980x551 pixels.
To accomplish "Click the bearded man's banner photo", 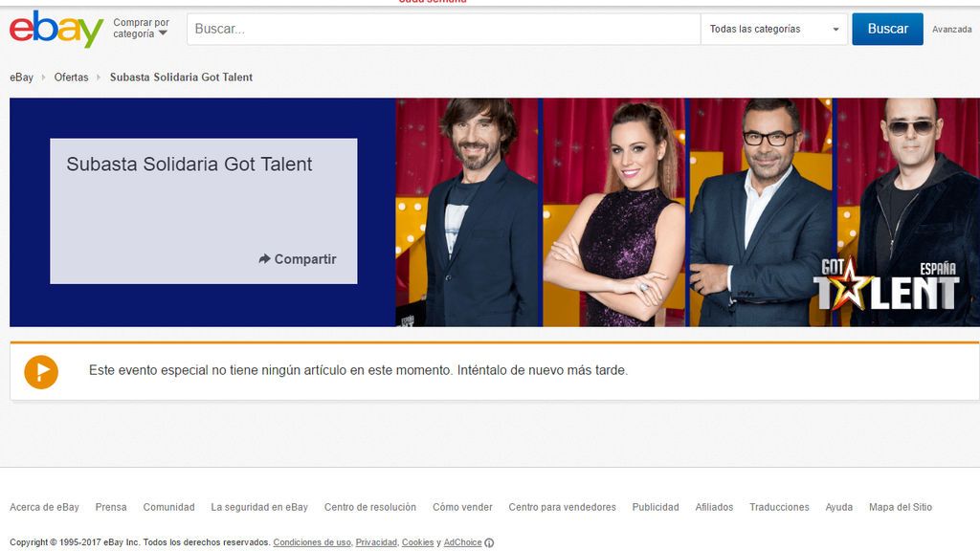I will pos(467,212).
